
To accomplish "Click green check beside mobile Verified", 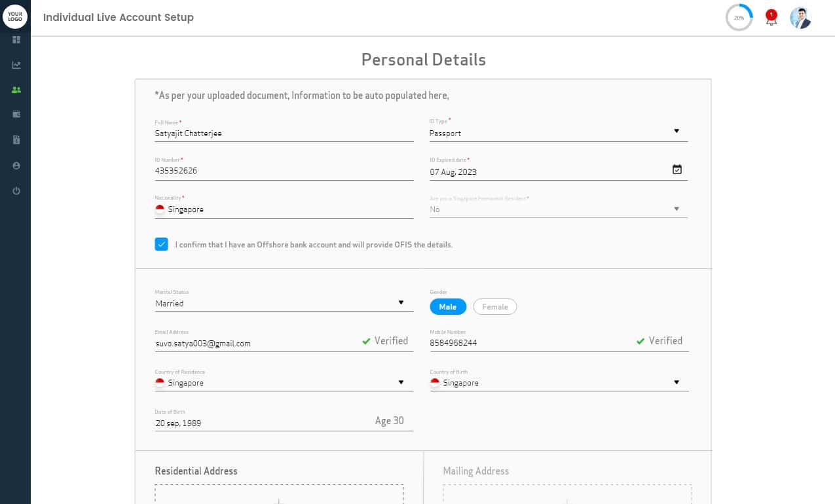I will [x=640, y=341].
